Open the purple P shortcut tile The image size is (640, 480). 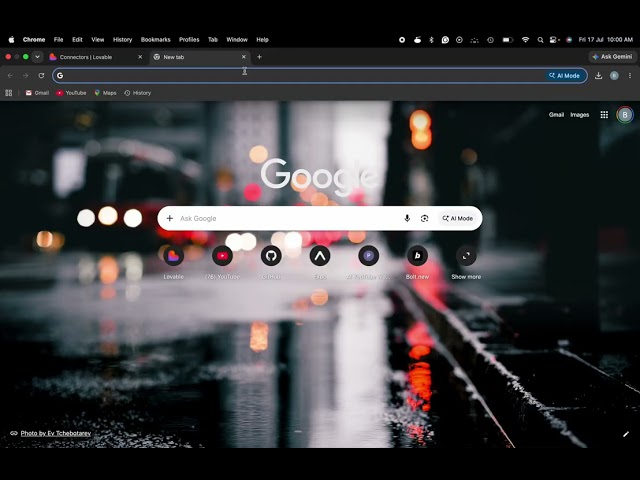pos(368,256)
